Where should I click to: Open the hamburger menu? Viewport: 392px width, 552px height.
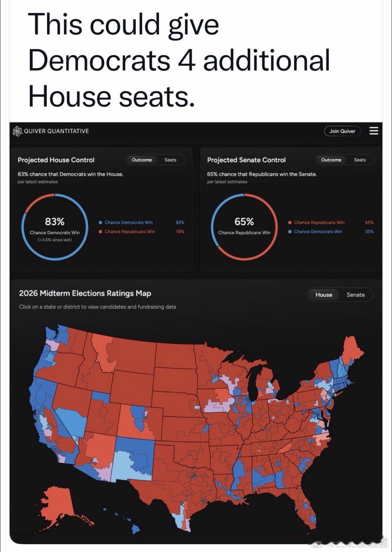point(373,131)
